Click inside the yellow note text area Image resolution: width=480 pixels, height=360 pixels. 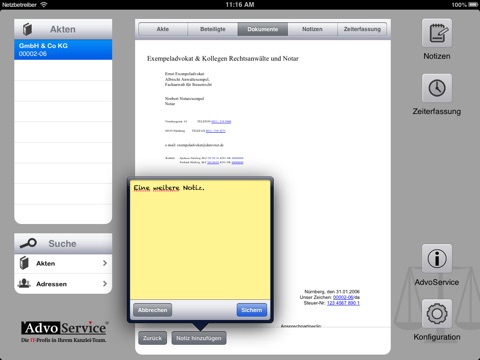click(200, 240)
